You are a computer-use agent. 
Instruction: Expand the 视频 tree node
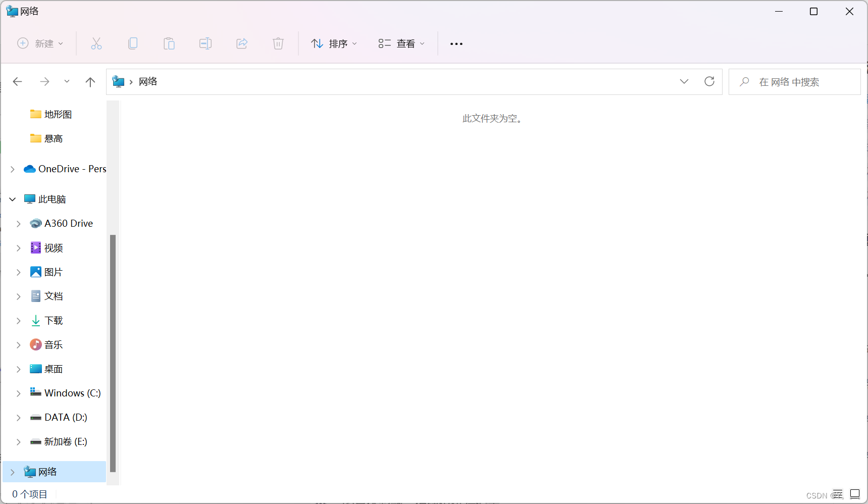tap(19, 248)
